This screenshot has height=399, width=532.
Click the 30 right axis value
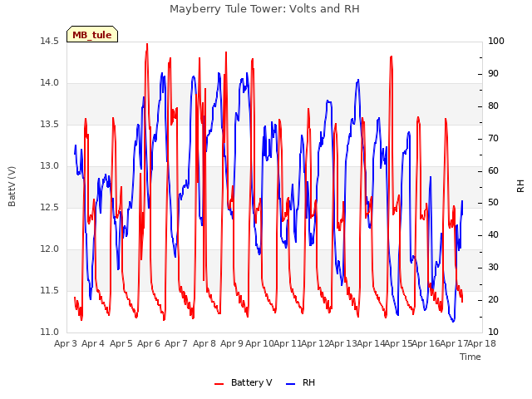point(493,268)
